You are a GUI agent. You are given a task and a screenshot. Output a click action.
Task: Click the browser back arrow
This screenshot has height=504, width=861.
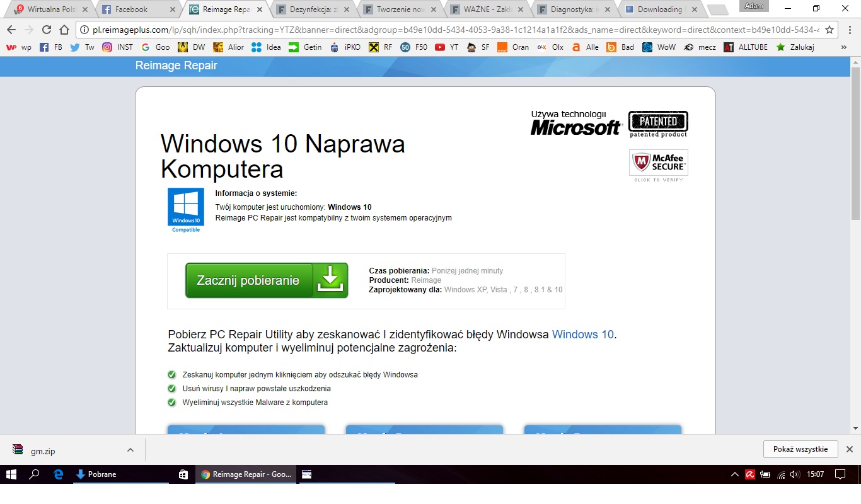click(x=11, y=30)
